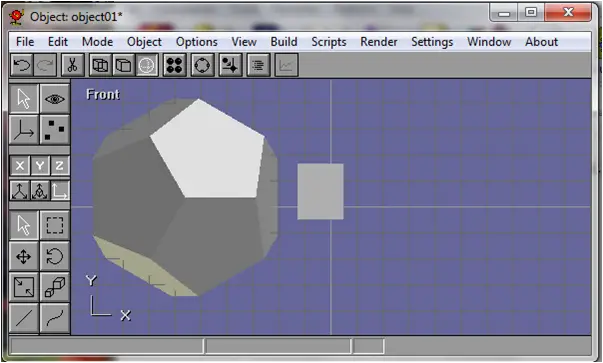This screenshot has height=363, width=603.
Task: Select the axis pivot mode icon
Action: point(24,130)
